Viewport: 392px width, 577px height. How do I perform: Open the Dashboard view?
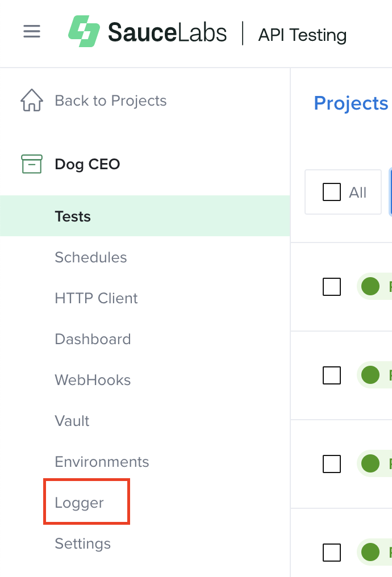93,339
